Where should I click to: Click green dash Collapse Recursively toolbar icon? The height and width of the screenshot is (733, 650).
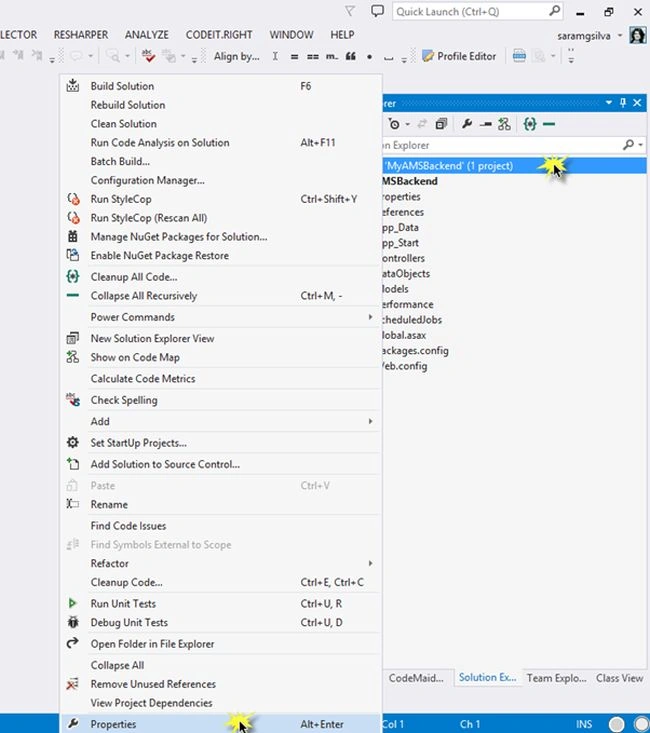click(549, 124)
